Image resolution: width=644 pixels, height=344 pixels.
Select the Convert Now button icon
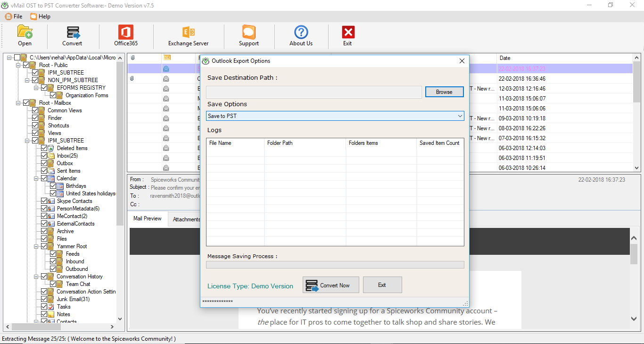tap(312, 285)
